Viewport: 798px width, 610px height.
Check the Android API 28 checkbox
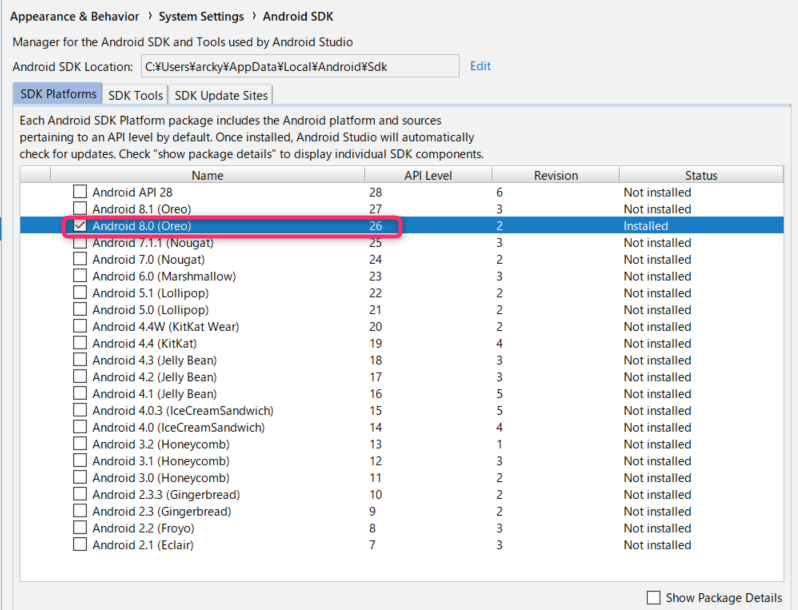click(80, 192)
